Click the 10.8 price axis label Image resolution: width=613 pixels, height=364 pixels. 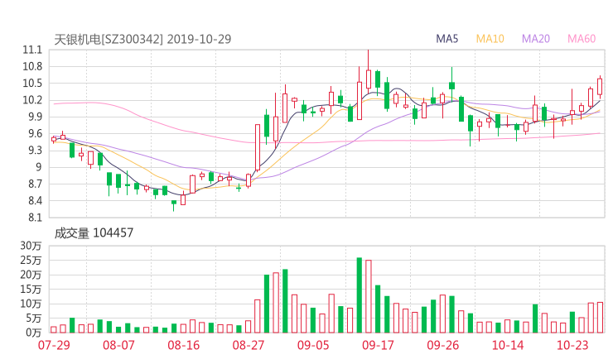(x=32, y=67)
